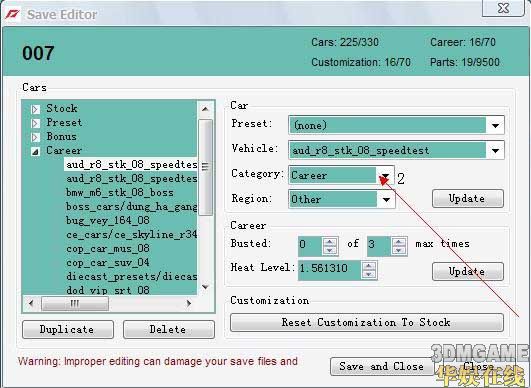The image size is (531, 388).
Task: Close the Save Editor window
Action: (x=504, y=7)
